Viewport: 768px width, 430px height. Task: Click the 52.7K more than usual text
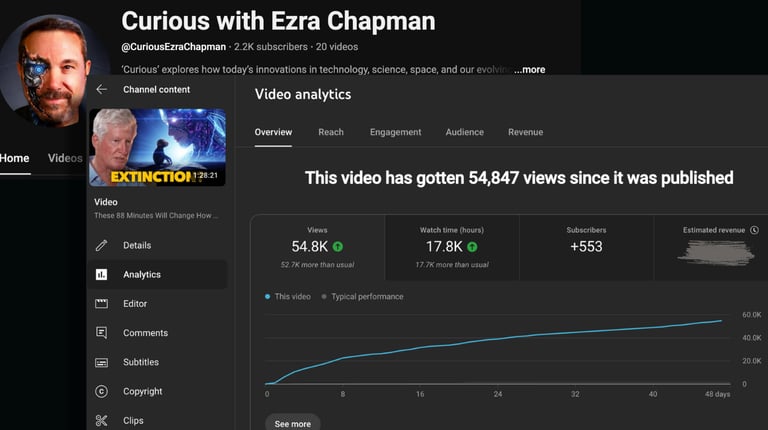tap(317, 265)
